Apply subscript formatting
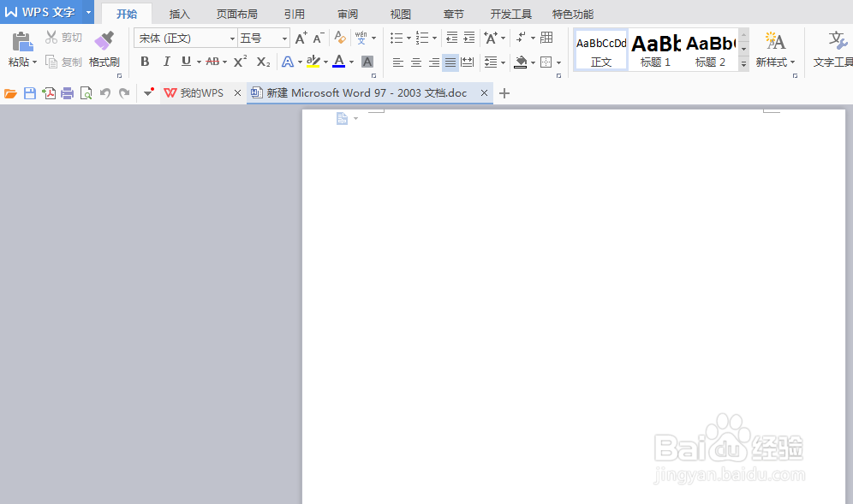 [263, 62]
